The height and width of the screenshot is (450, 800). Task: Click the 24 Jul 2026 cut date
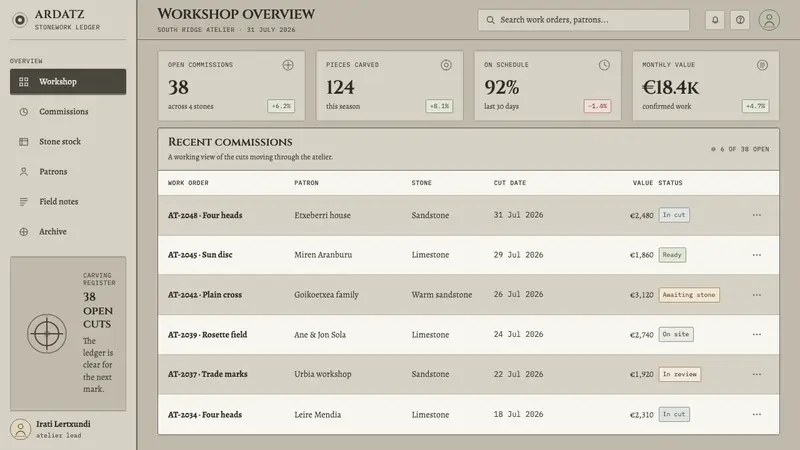click(x=518, y=334)
